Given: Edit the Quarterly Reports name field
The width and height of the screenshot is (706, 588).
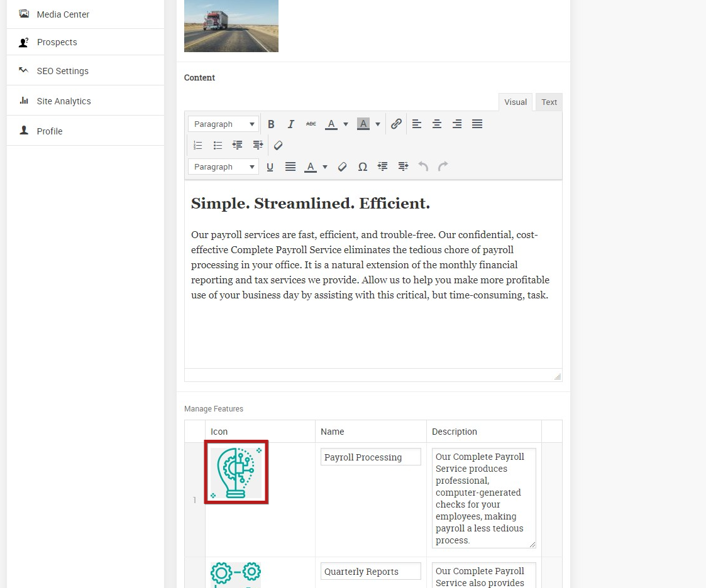Looking at the screenshot, I should (x=370, y=572).
